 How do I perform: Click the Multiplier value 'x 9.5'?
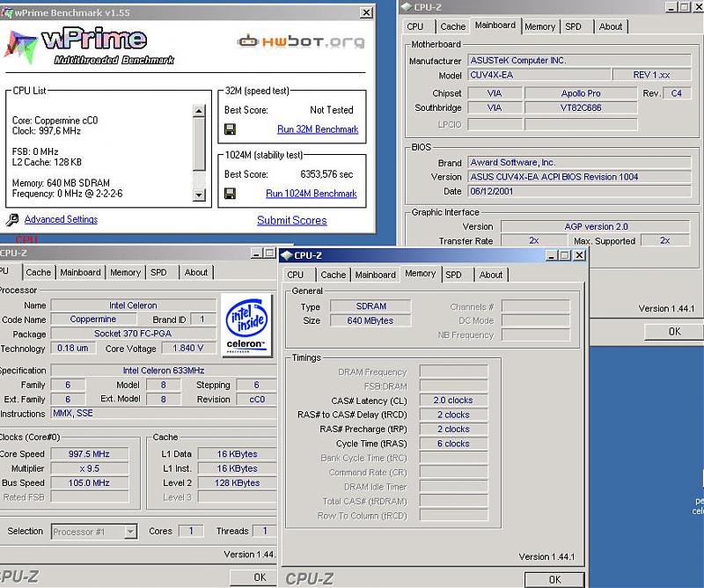(90, 468)
